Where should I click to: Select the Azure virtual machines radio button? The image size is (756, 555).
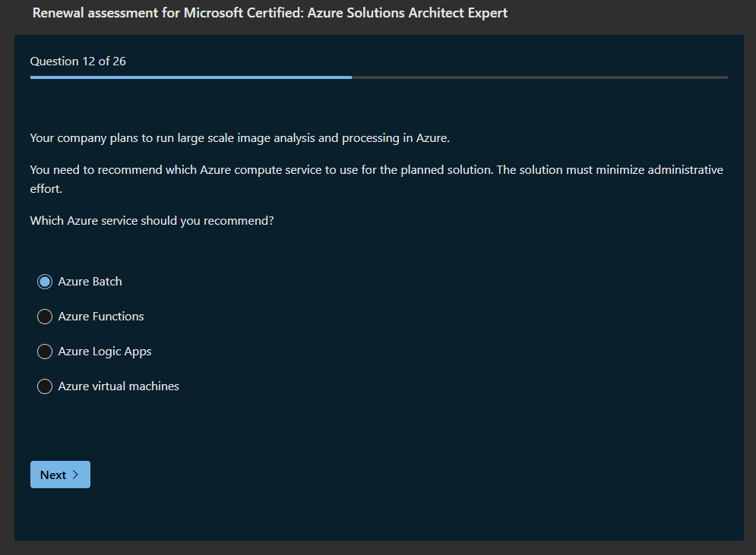(45, 386)
